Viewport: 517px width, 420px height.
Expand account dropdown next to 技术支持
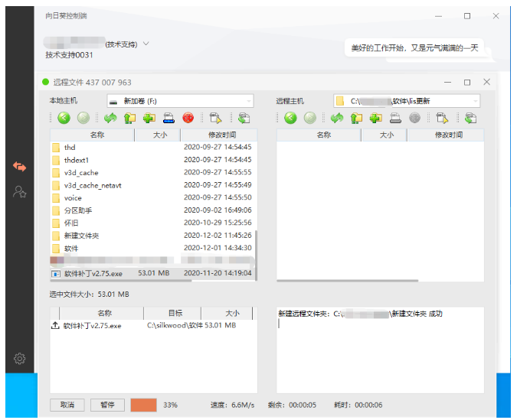(146, 44)
